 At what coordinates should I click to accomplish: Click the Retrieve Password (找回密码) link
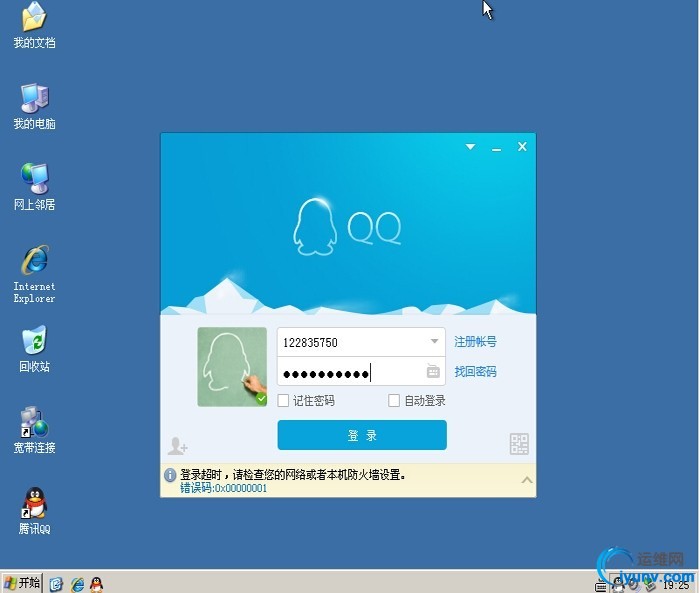click(x=475, y=372)
